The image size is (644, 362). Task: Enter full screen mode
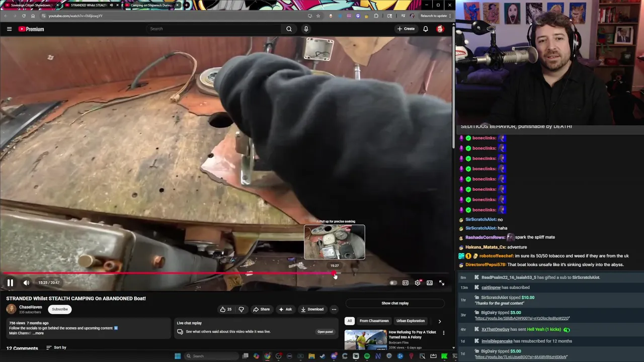pos(442,283)
